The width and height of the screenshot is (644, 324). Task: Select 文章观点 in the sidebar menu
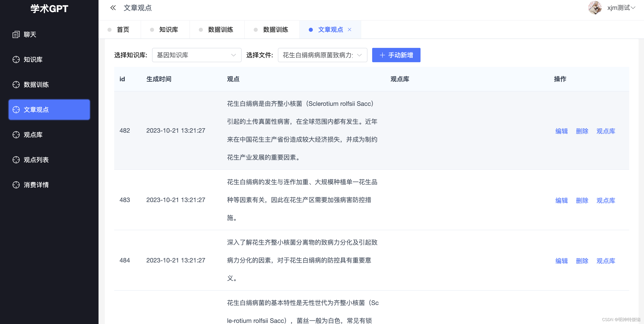pos(49,110)
